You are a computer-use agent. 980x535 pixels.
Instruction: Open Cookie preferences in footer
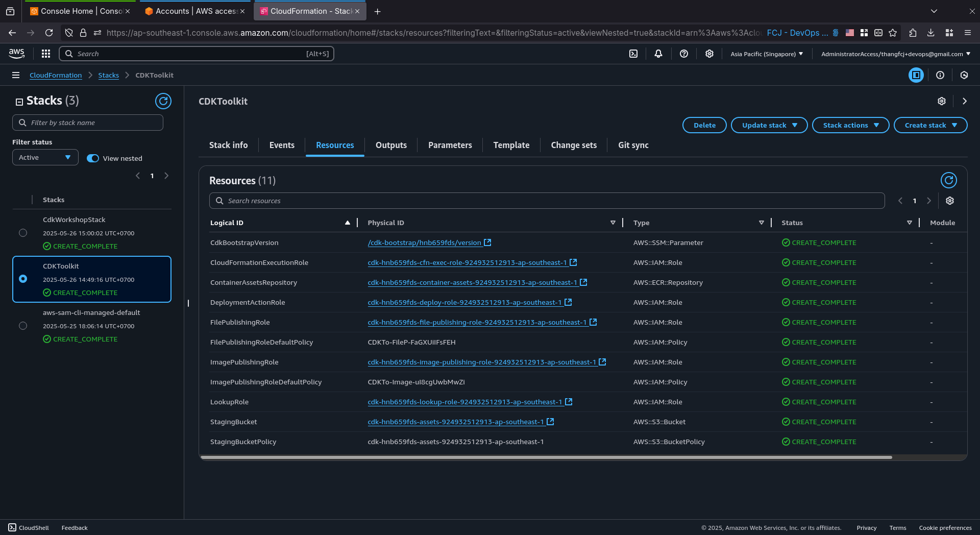tap(945, 528)
